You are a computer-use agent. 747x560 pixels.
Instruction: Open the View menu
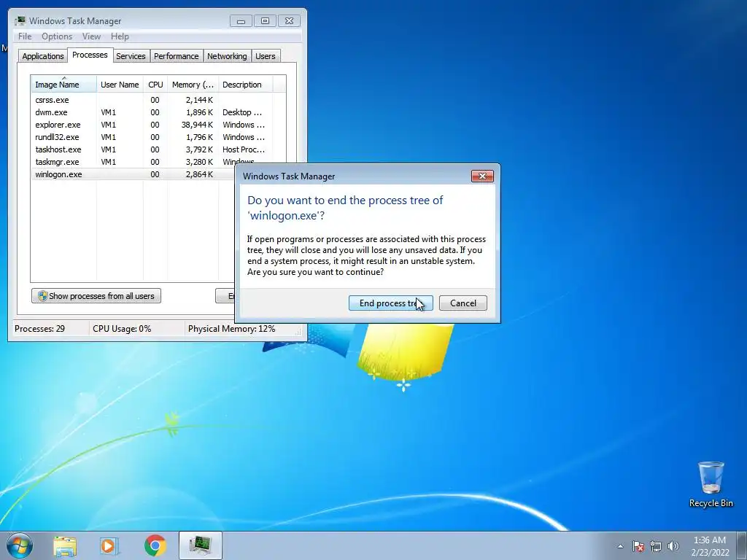91,36
